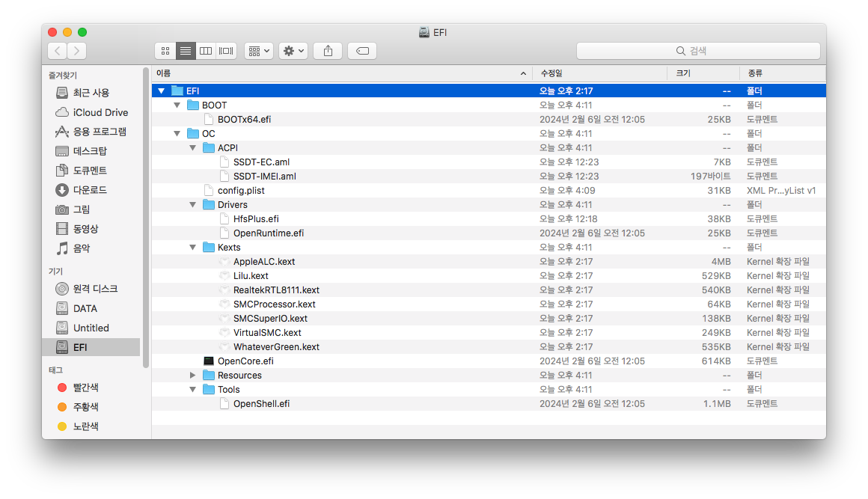The image size is (868, 499).
Task: Select SSDT-EC.aml file
Action: click(x=489, y=162)
